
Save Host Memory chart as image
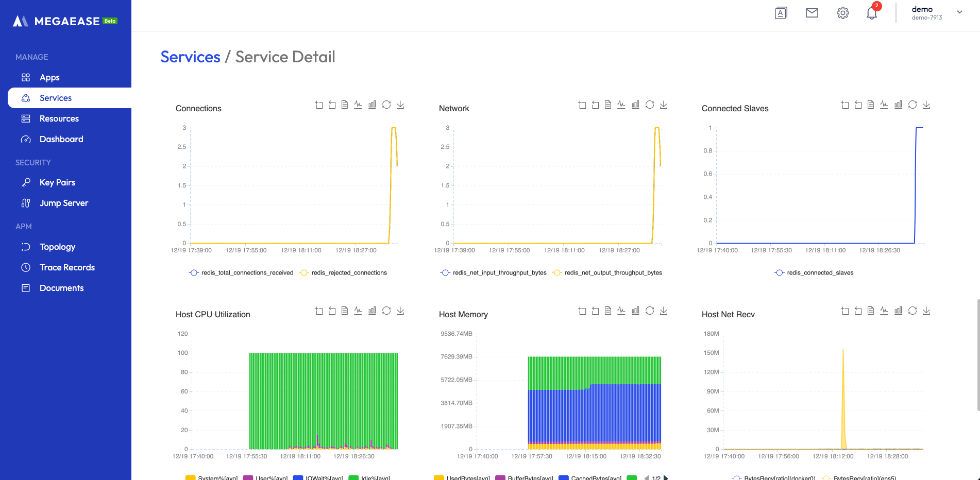pyautogui.click(x=664, y=311)
